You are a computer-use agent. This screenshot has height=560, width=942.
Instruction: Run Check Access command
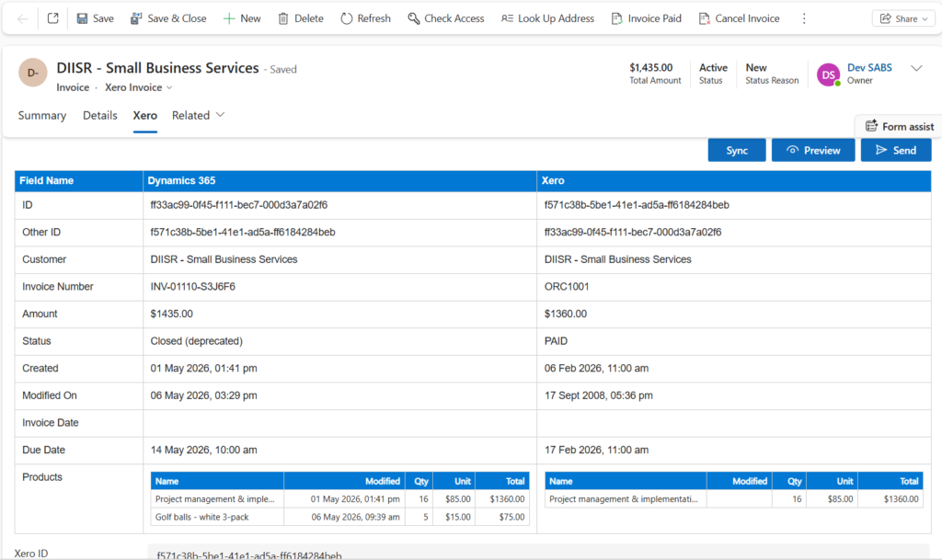pos(446,18)
